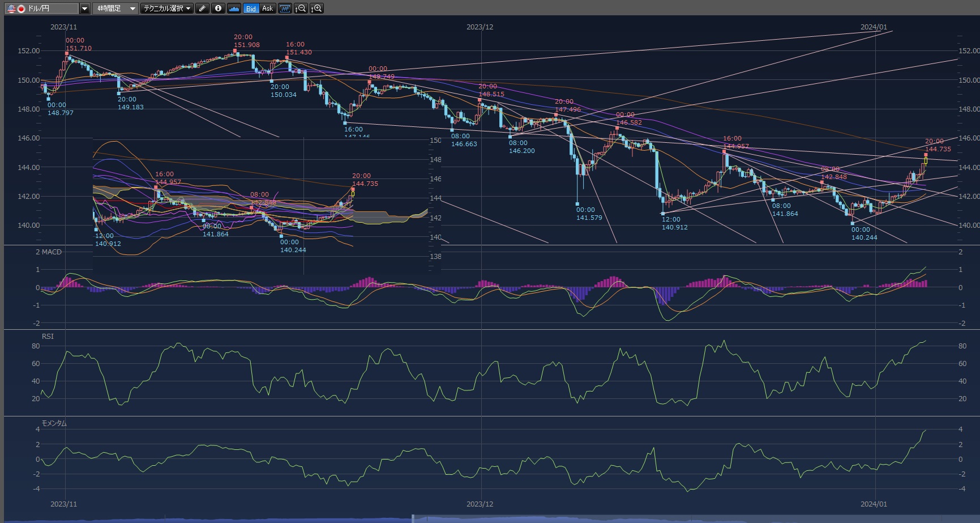Open the currency pair dropdown arrow
The height and width of the screenshot is (523, 980).
84,8
